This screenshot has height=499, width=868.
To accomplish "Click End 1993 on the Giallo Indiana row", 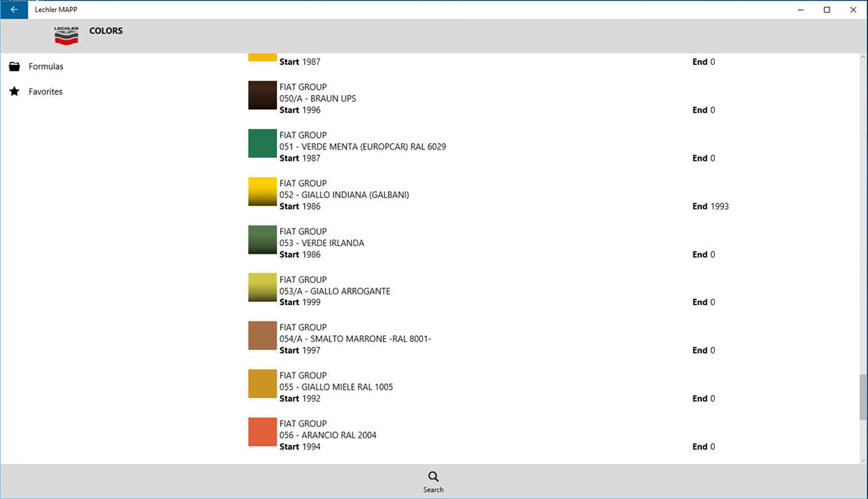I will [710, 206].
